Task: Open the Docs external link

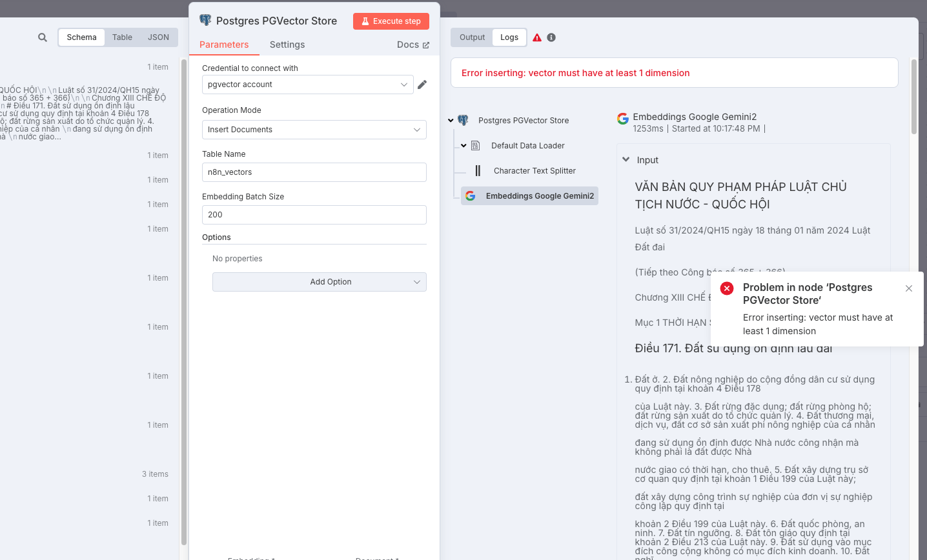Action: (x=413, y=45)
